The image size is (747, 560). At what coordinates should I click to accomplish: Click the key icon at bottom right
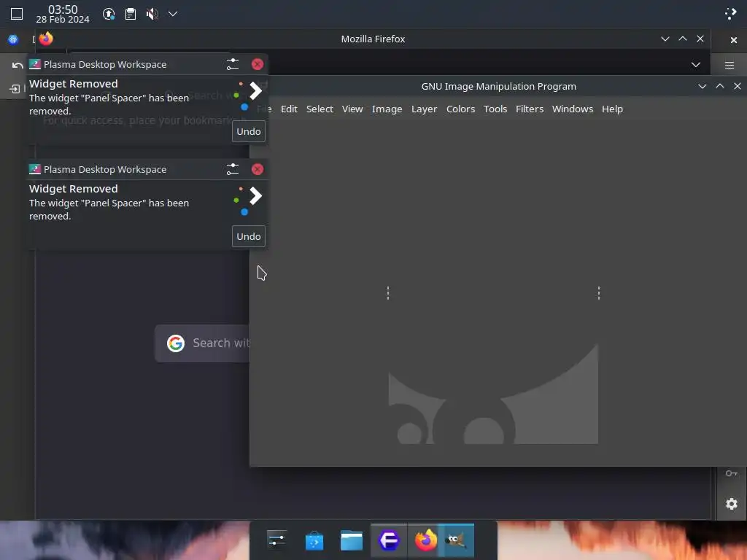pyautogui.click(x=731, y=472)
